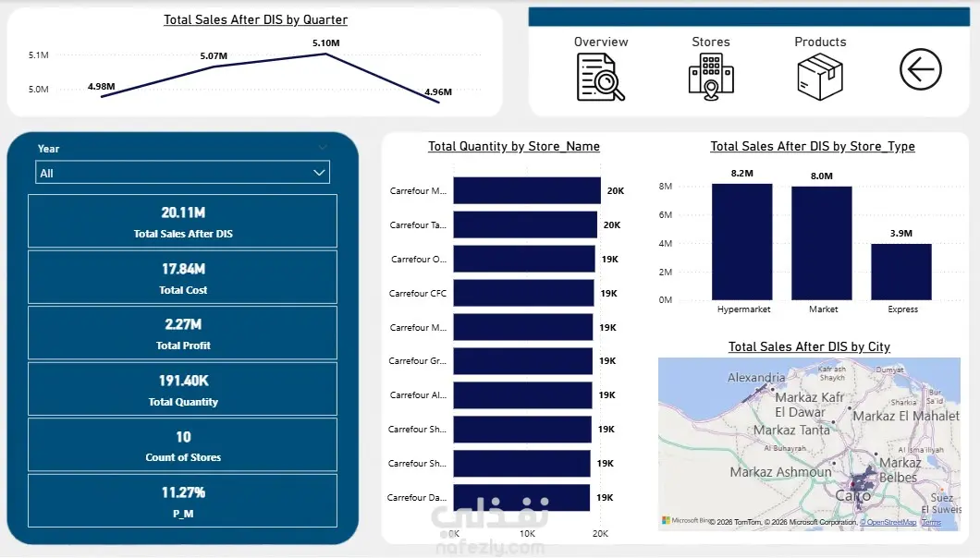Select the Overview navigation label
980x558 pixels.
click(601, 42)
